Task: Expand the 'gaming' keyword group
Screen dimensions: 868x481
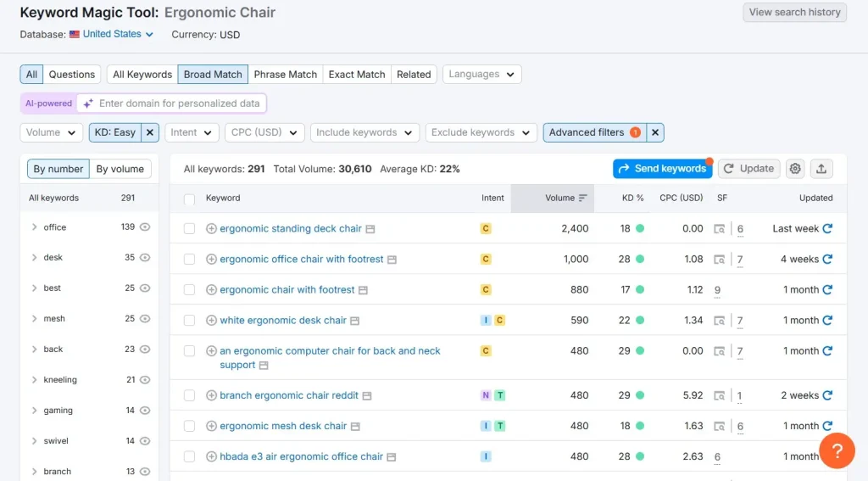Action: coord(34,410)
